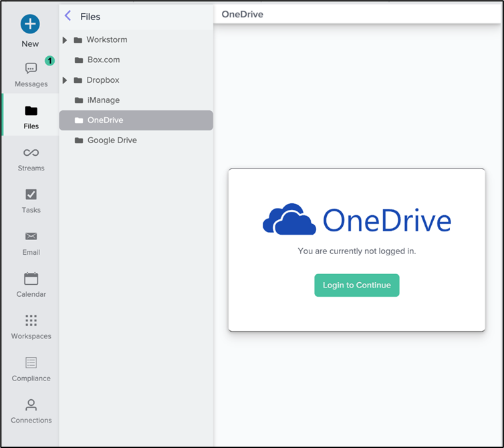Open Connections person icon
The width and height of the screenshot is (504, 448).
point(31,405)
